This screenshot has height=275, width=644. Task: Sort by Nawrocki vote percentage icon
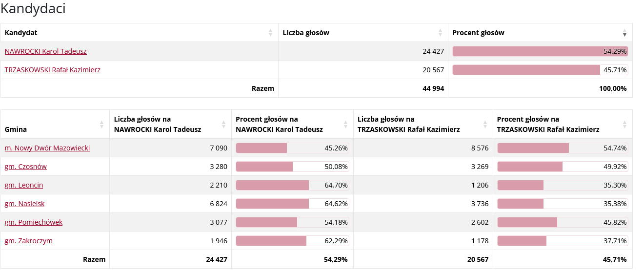click(x=345, y=125)
